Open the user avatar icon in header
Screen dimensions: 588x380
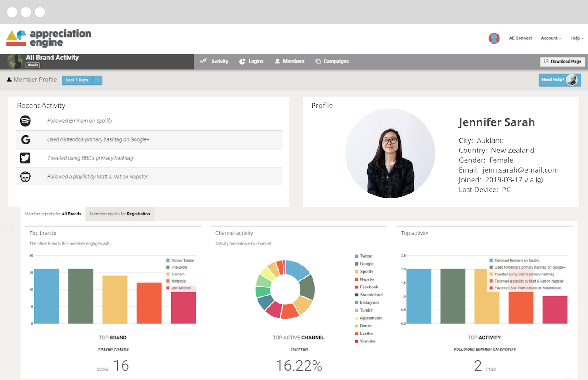click(x=494, y=38)
